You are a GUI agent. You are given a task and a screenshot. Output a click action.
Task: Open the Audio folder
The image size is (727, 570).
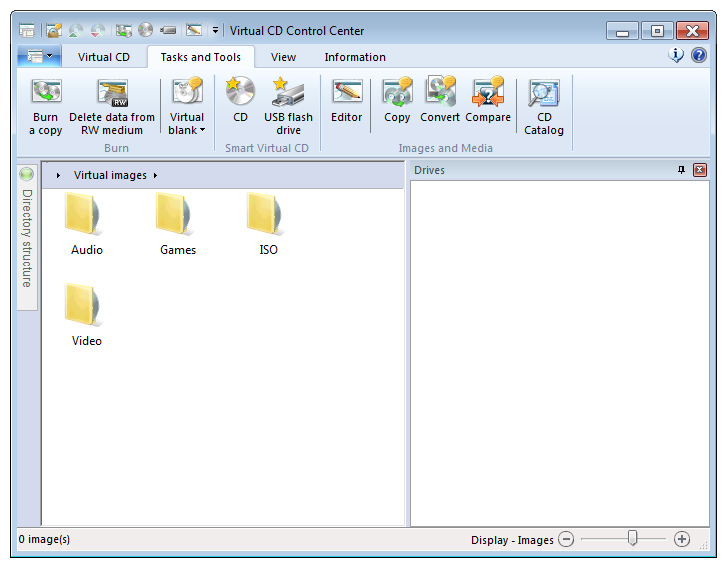click(87, 224)
